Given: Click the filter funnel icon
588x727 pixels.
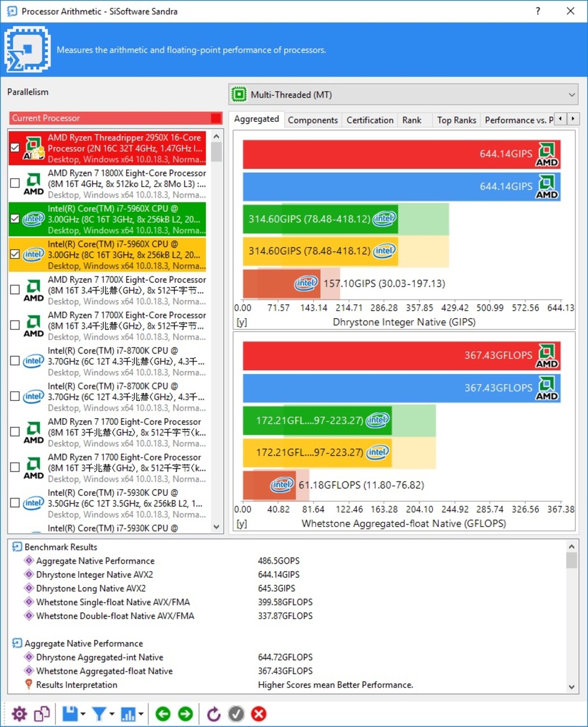Looking at the screenshot, I should pos(99,714).
